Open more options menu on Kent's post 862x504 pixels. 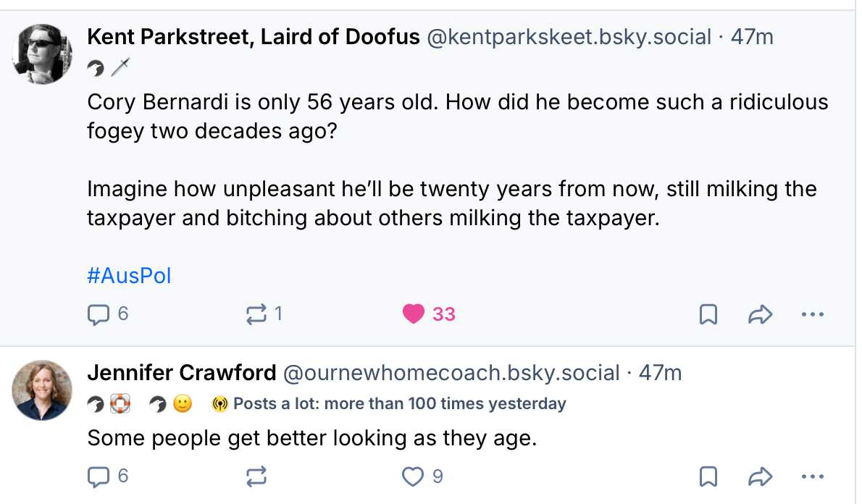813,314
